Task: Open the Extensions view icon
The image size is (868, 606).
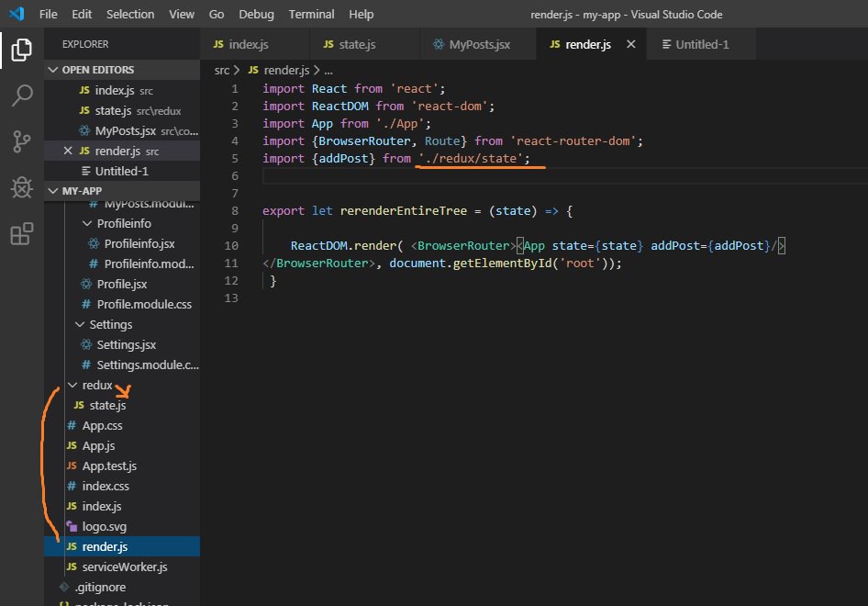Action: tap(21, 234)
